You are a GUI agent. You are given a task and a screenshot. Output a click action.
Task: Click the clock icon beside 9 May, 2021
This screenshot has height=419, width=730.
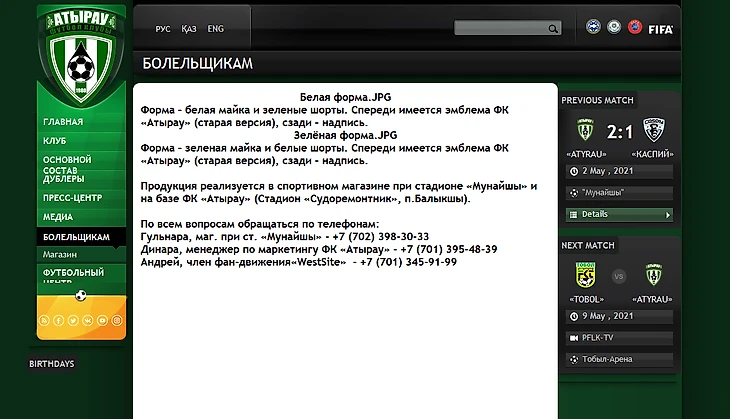574,317
